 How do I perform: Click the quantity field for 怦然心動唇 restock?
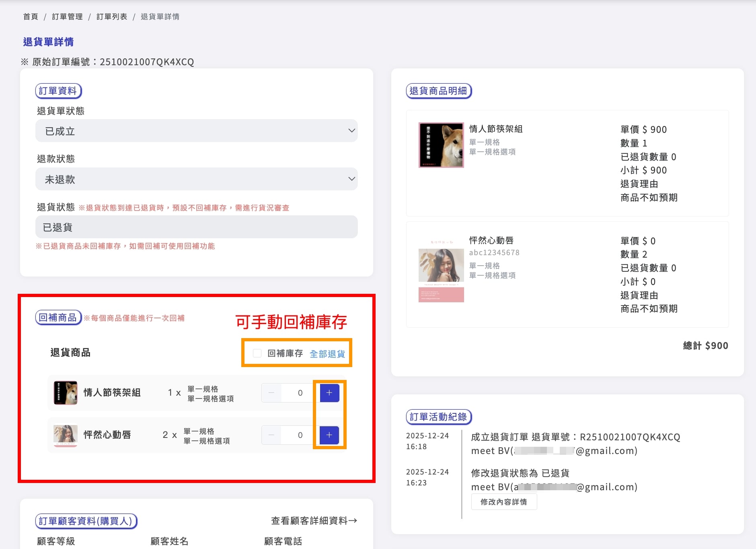click(300, 435)
